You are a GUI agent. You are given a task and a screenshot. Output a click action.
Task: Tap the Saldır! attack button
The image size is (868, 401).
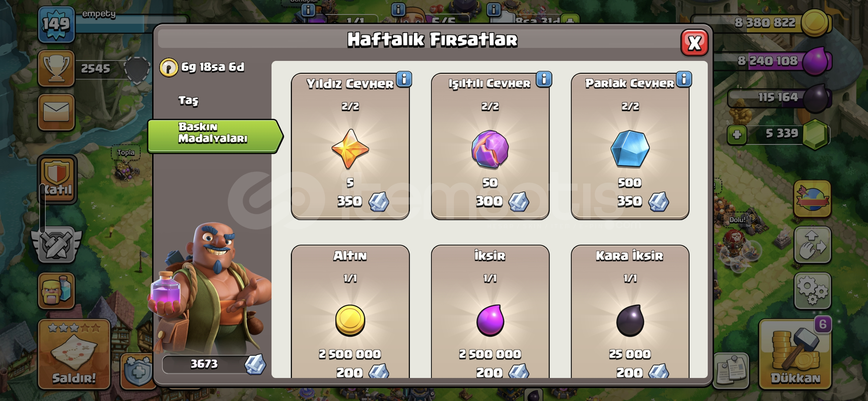click(74, 354)
